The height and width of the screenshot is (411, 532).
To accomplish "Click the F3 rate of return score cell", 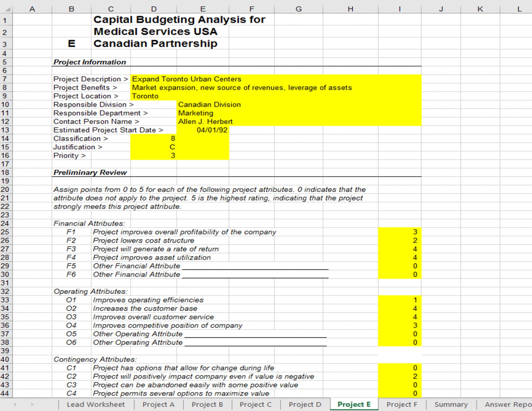I will point(400,249).
